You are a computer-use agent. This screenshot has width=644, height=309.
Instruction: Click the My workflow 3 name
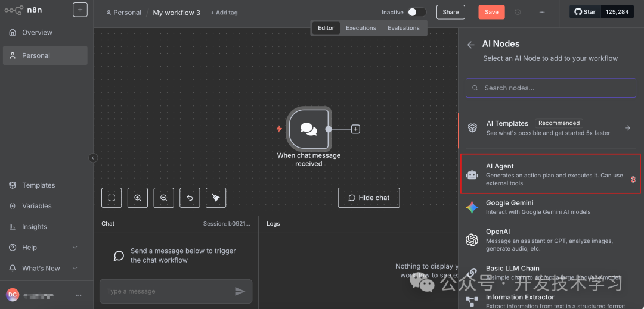pos(177,13)
